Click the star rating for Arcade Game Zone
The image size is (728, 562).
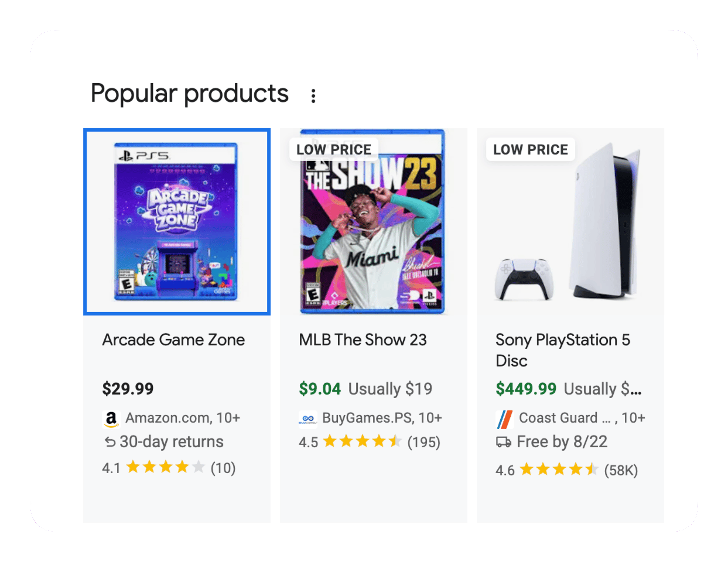coord(166,467)
